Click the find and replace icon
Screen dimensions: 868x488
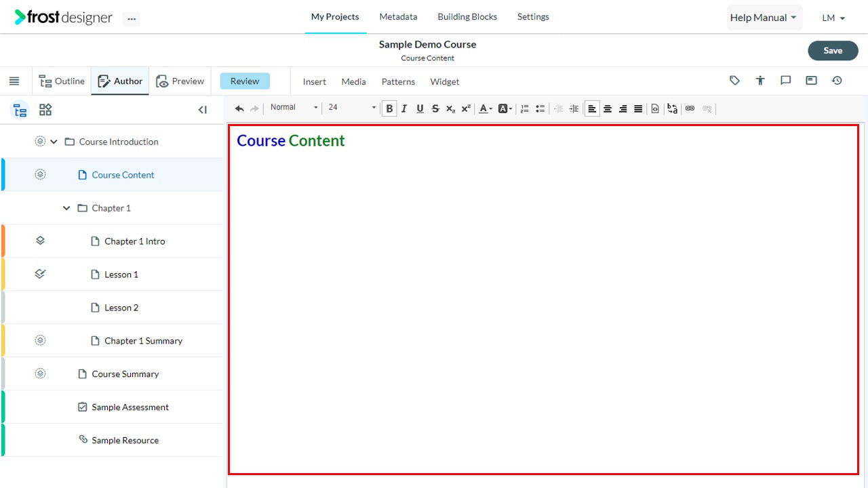672,108
